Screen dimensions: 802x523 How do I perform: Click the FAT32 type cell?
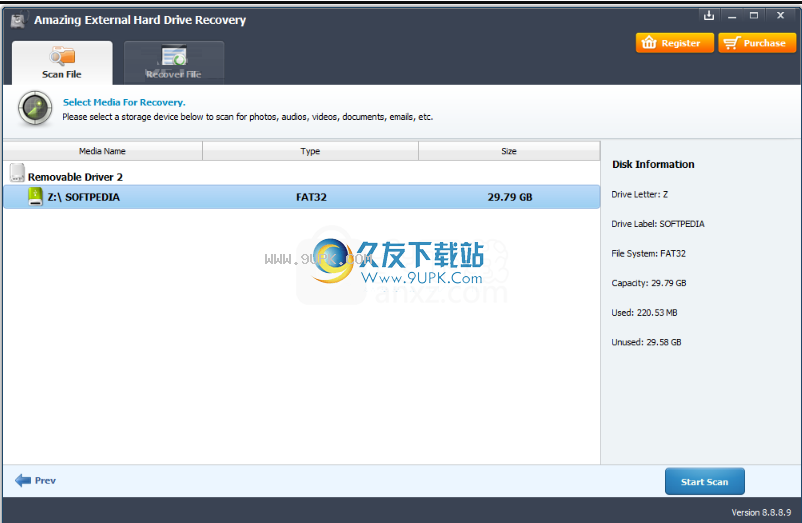pos(311,197)
